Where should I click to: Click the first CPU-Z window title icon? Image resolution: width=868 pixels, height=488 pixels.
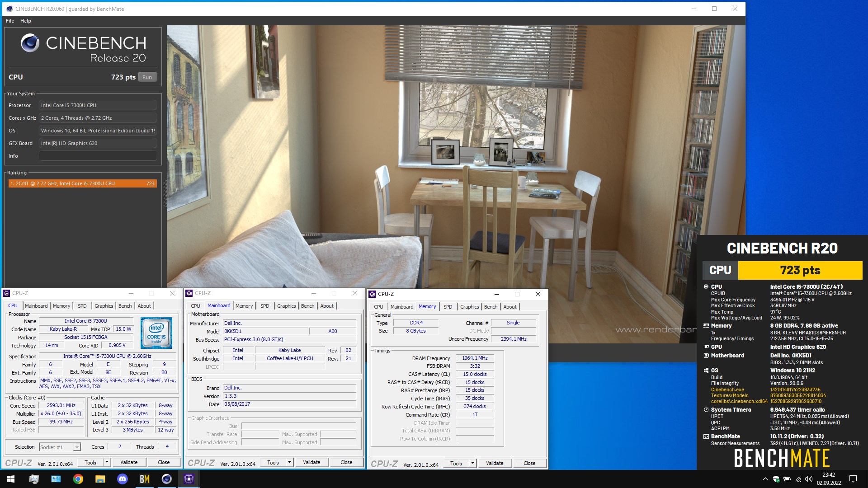(7, 293)
